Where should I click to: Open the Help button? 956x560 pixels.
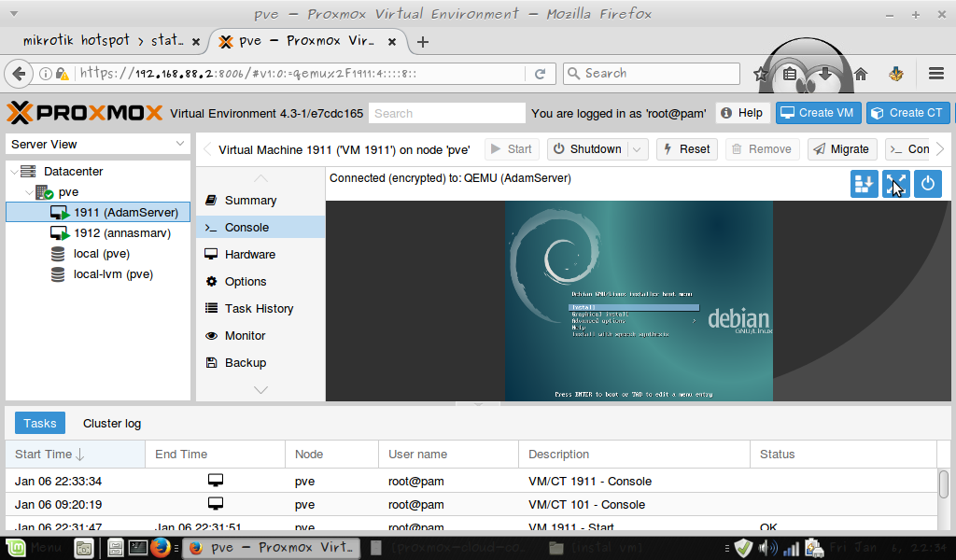[742, 113]
